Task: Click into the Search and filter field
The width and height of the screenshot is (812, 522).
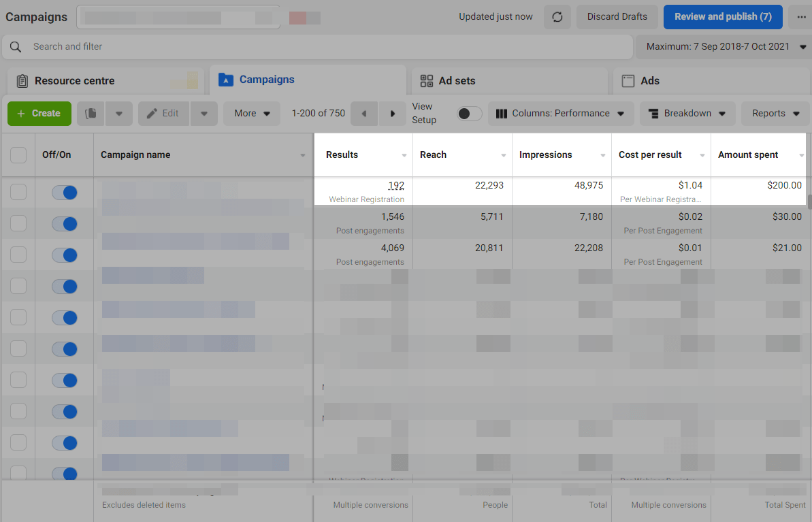Action: click(x=327, y=47)
